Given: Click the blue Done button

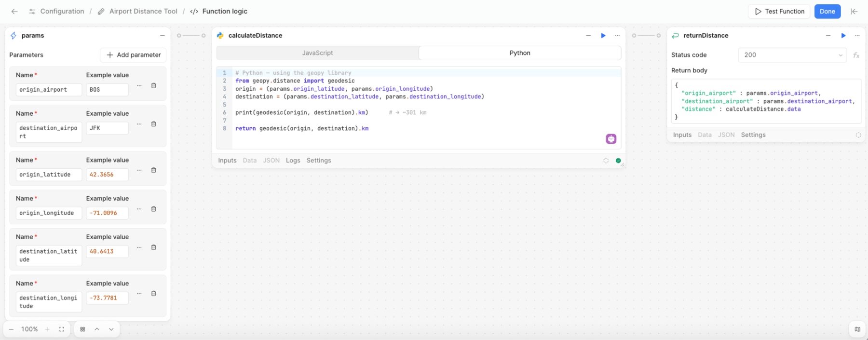Looking at the screenshot, I should point(827,11).
